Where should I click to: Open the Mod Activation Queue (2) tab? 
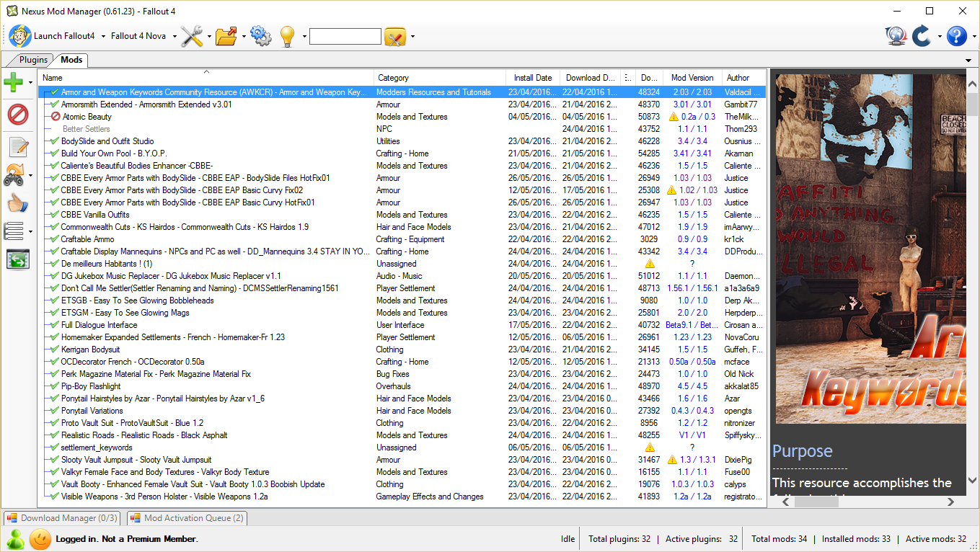pyautogui.click(x=187, y=517)
